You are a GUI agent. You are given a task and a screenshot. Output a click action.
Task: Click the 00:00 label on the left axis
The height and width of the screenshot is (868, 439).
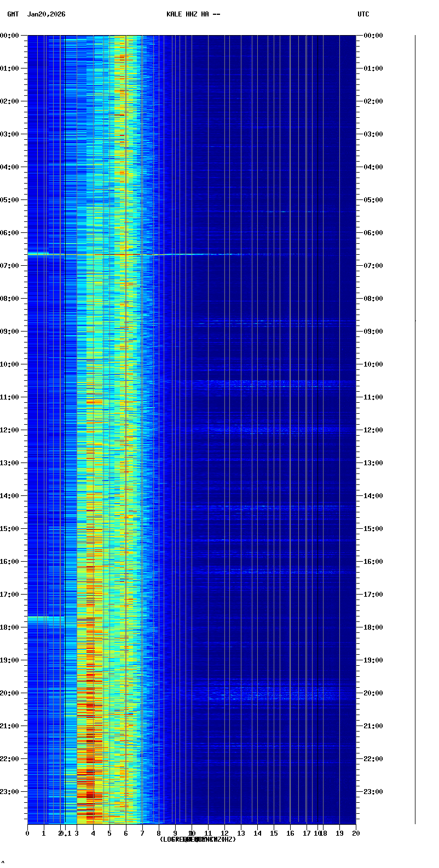pos(9,36)
